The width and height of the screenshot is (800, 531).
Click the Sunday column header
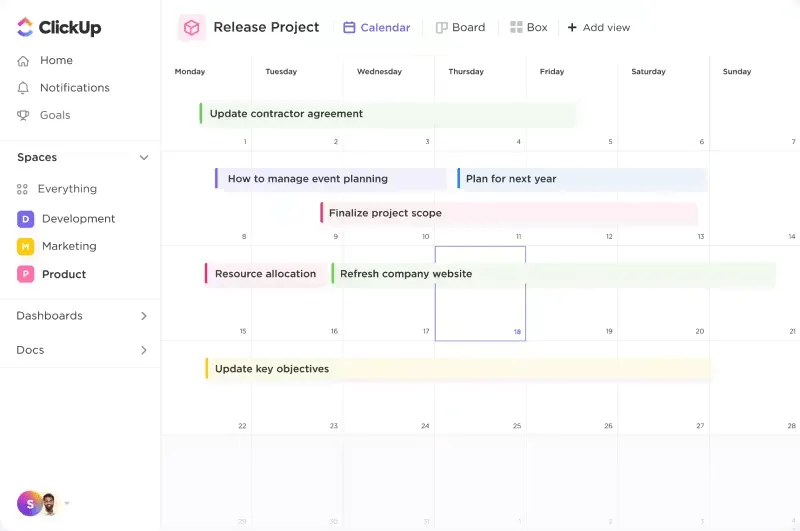tap(737, 72)
